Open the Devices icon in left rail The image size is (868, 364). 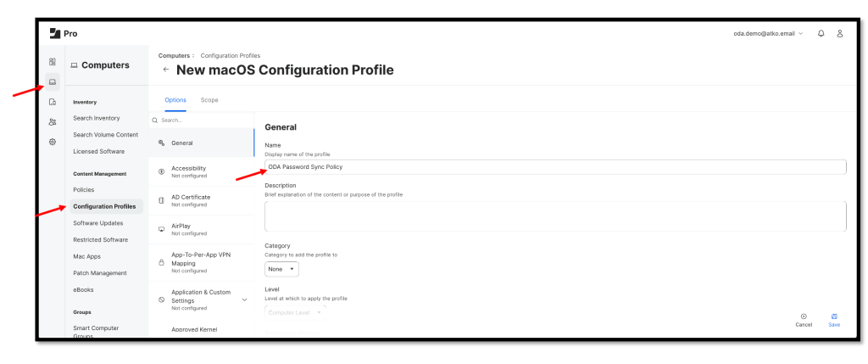[x=52, y=104]
